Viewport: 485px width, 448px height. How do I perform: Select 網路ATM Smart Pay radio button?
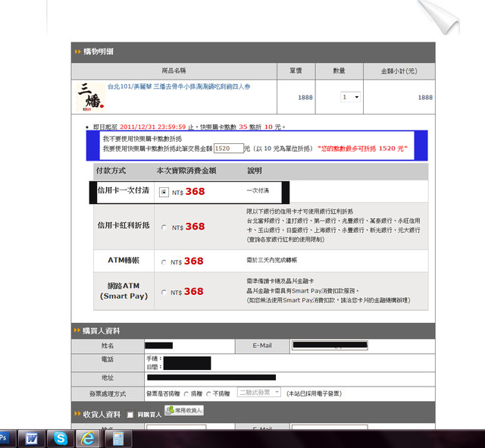click(164, 292)
